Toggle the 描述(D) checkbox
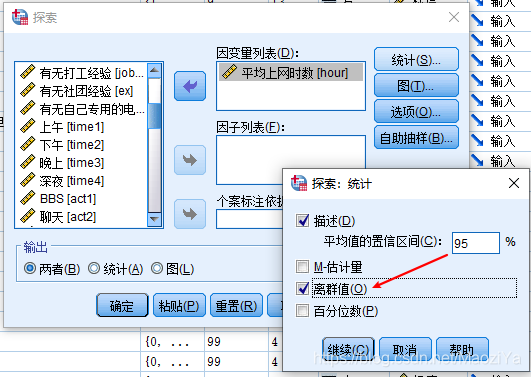This screenshot has height=377, width=531. [x=302, y=221]
